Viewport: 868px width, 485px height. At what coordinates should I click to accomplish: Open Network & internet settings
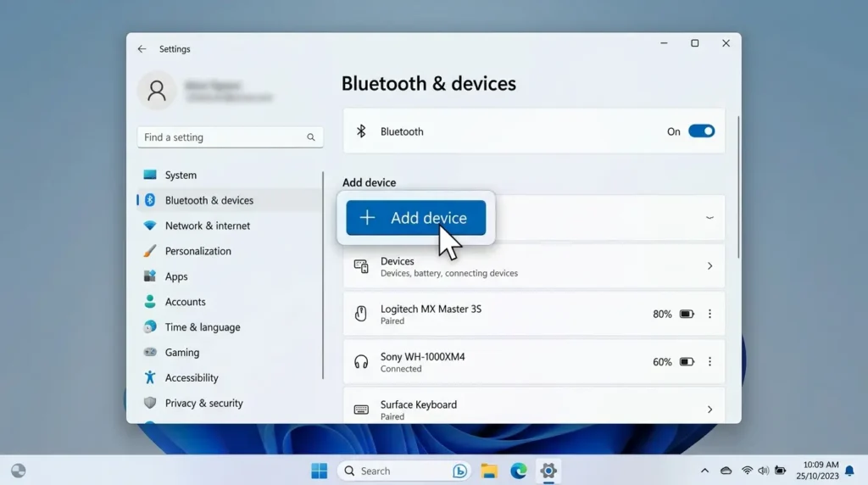point(229,226)
